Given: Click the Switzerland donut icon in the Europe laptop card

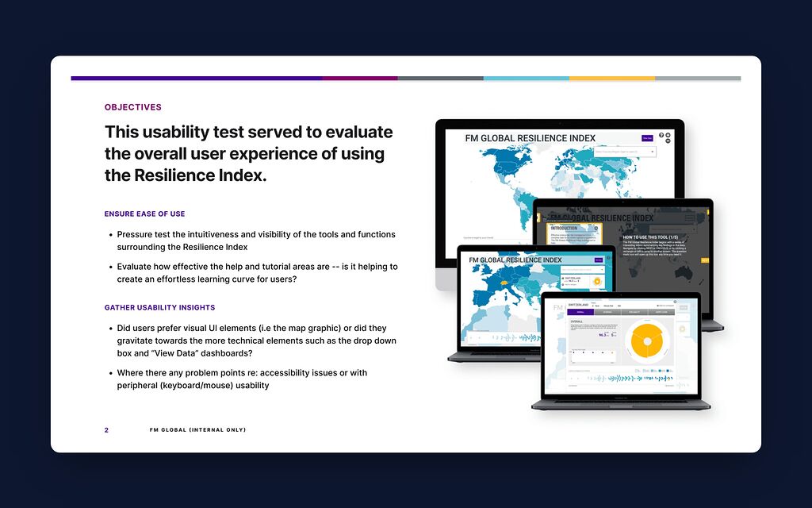Looking at the screenshot, I should point(597,281).
